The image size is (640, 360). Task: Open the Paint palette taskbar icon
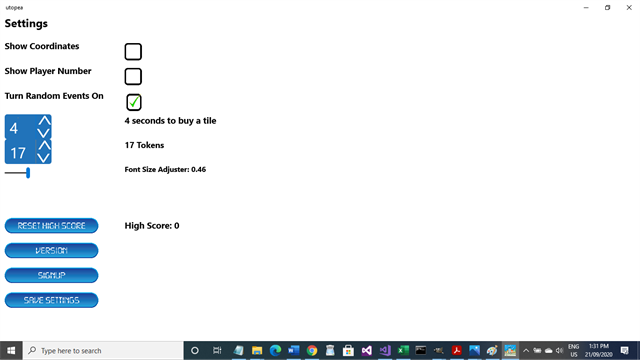[492, 351]
